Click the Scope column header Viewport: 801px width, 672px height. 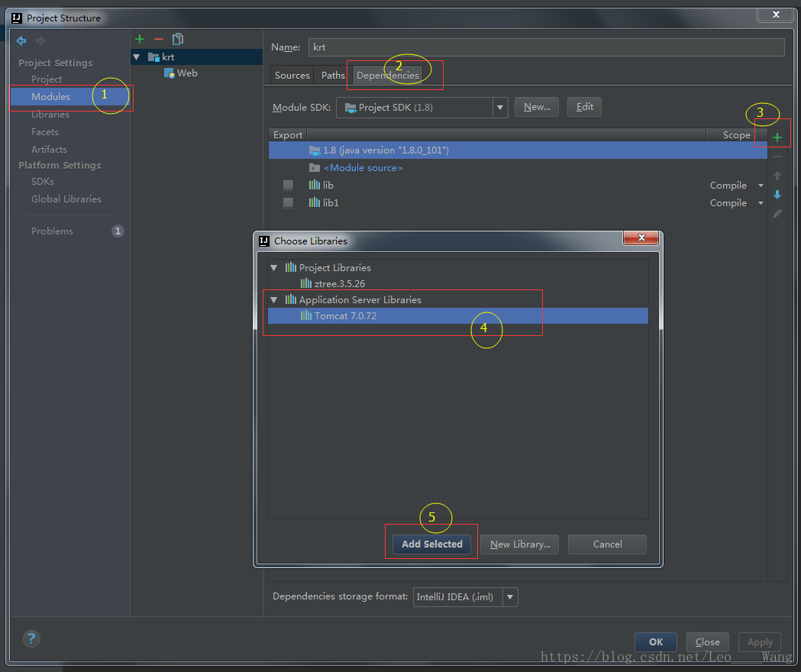(736, 135)
